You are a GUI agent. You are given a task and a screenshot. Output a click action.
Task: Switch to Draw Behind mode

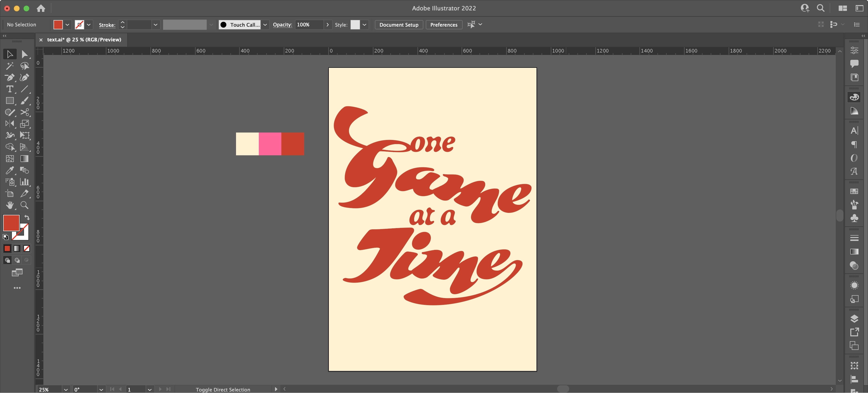coord(17,260)
